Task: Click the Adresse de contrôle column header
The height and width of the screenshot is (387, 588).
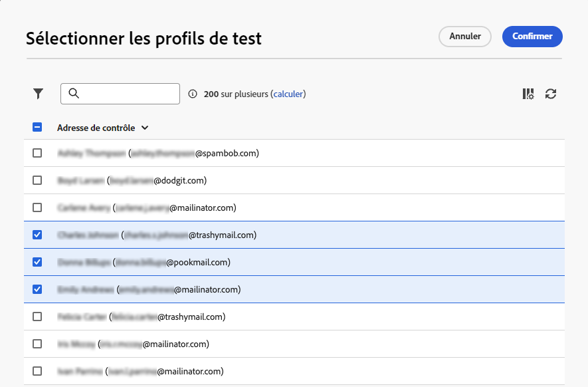Action: click(x=96, y=128)
